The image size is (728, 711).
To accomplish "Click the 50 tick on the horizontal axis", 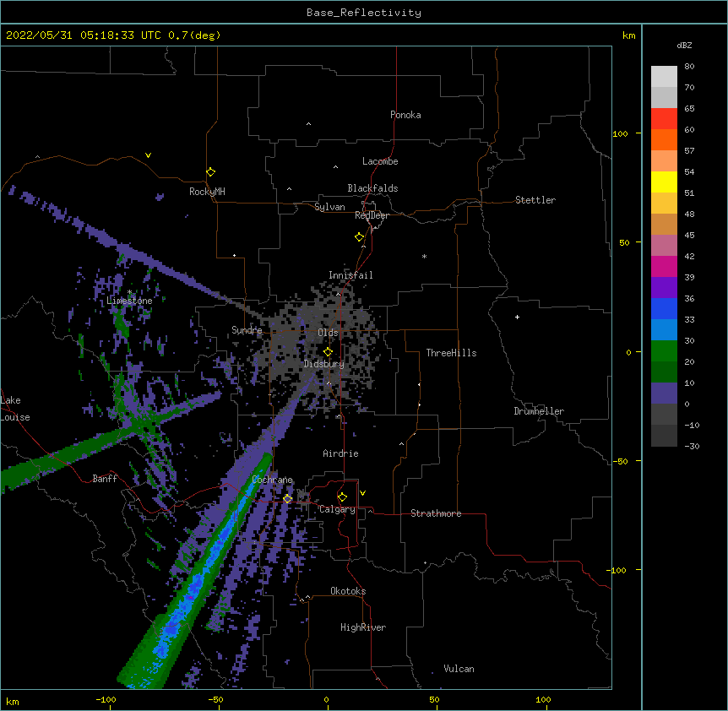I will pos(435,699).
